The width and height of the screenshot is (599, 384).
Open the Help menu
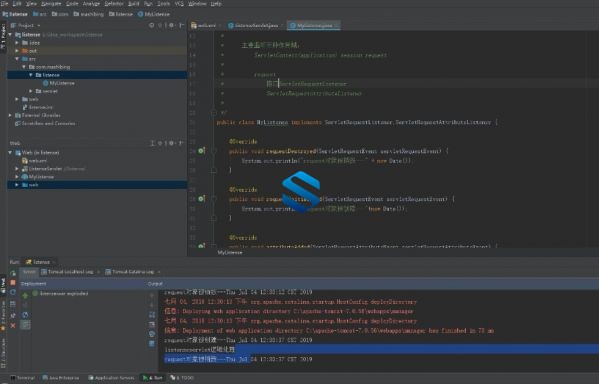[216, 3]
